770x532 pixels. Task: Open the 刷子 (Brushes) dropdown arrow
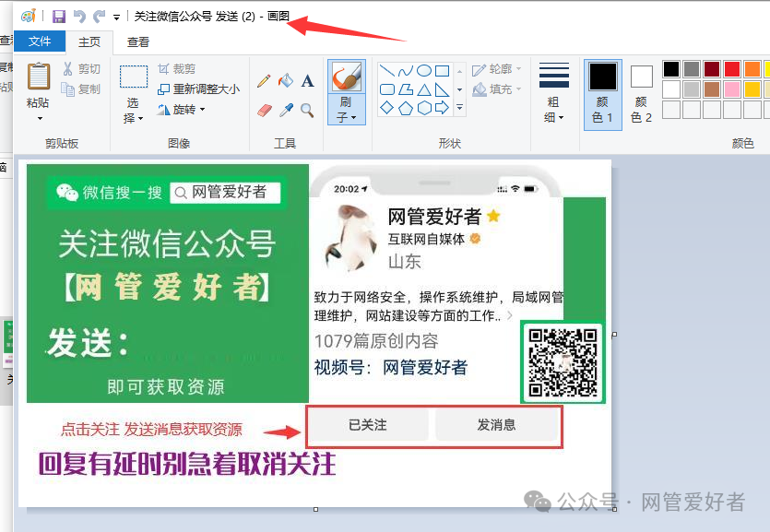(x=346, y=118)
